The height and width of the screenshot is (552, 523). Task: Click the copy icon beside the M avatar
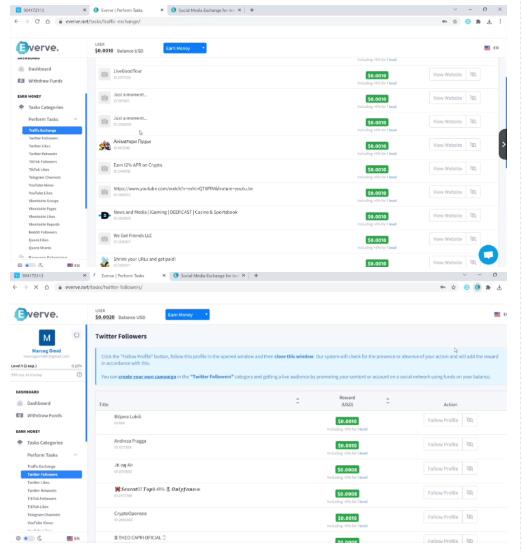(76, 335)
